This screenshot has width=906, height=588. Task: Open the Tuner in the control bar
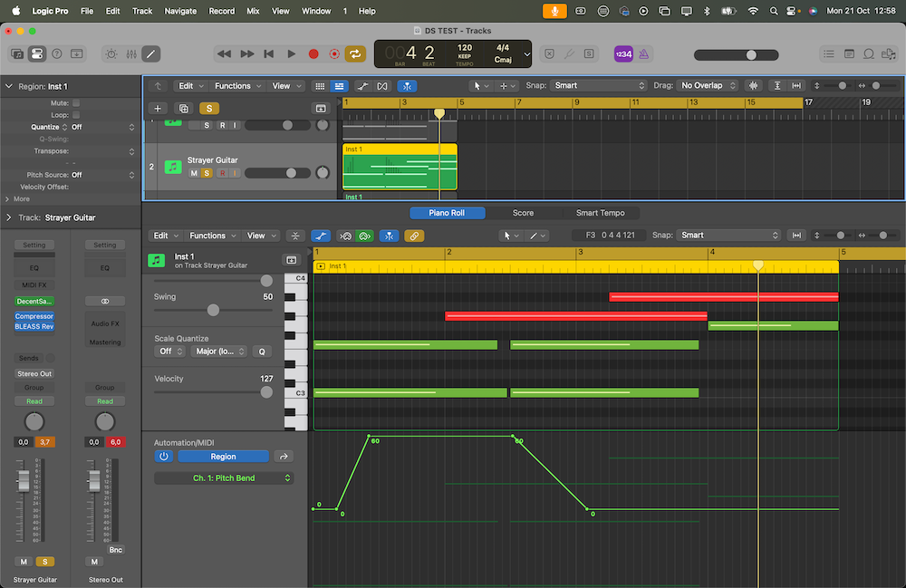tap(569, 53)
